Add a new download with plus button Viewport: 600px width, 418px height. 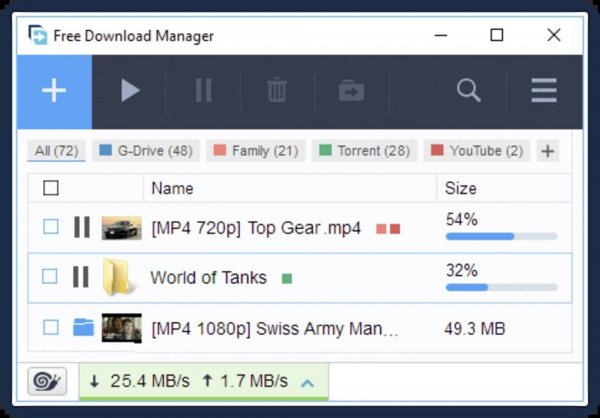tap(54, 91)
